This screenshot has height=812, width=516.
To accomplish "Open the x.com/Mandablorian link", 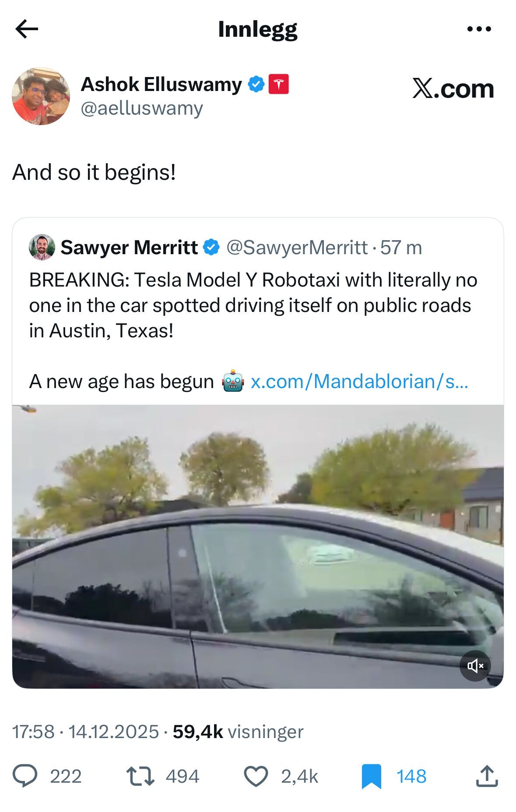I will coord(359,381).
